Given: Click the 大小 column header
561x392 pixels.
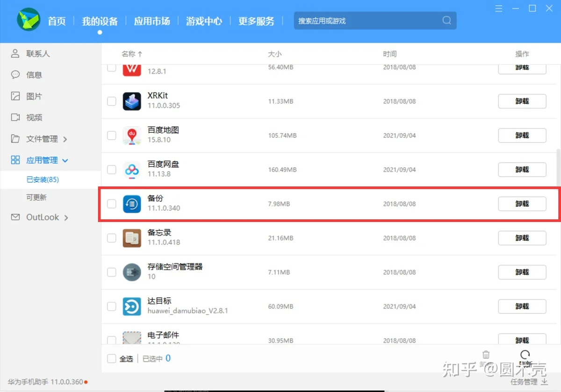Looking at the screenshot, I should coord(275,54).
